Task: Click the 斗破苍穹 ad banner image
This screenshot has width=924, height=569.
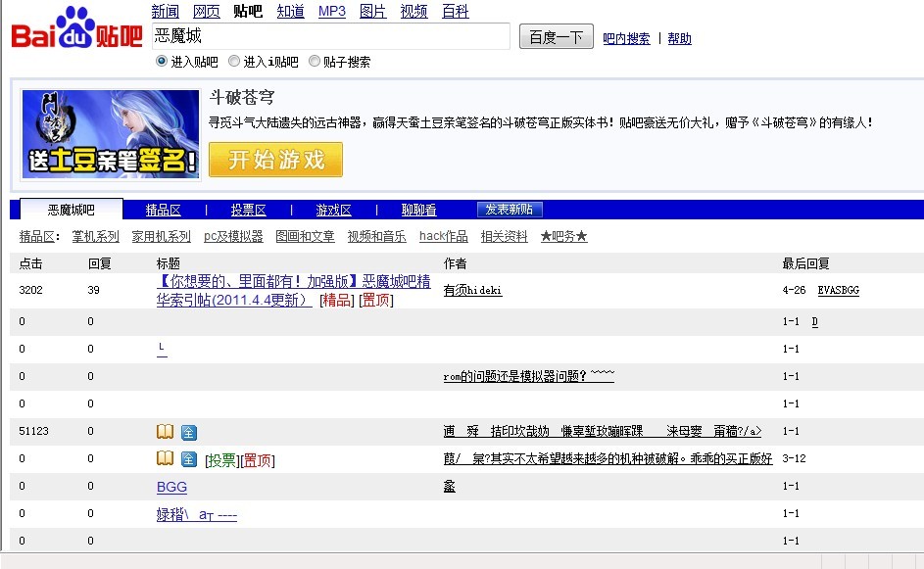Action: pos(111,134)
